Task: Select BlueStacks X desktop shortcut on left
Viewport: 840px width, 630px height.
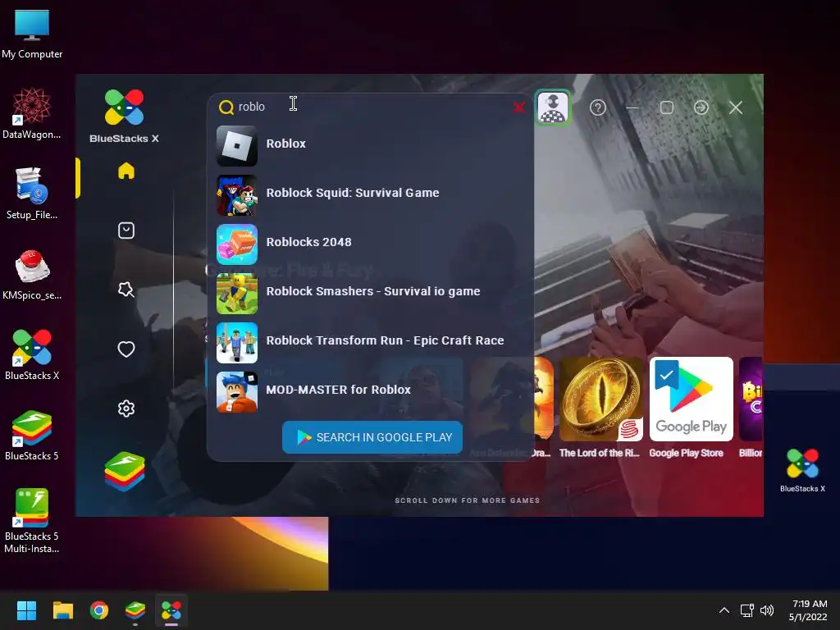Action: [32, 354]
